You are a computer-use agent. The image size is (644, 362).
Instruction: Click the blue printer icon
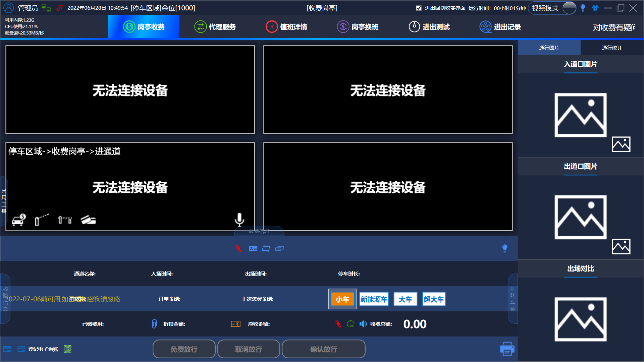pyautogui.click(x=507, y=349)
